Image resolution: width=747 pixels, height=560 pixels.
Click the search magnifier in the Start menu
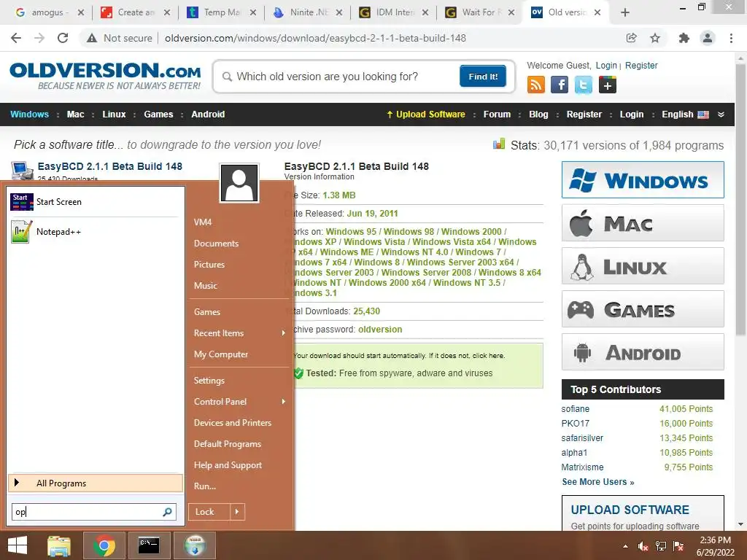click(x=167, y=512)
